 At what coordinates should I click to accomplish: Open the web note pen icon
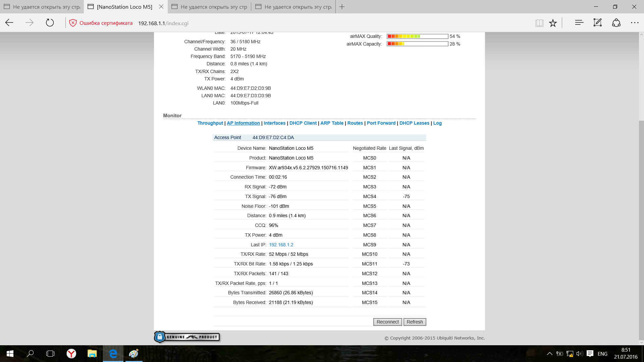pyautogui.click(x=598, y=23)
